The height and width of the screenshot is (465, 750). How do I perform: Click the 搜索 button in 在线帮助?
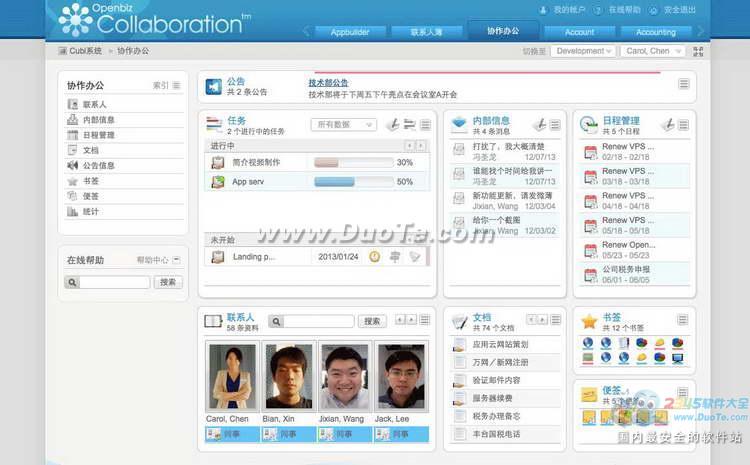point(168,282)
